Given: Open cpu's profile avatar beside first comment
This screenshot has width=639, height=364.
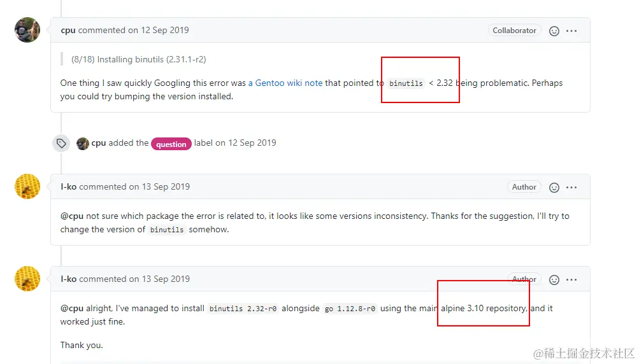Looking at the screenshot, I should [27, 30].
